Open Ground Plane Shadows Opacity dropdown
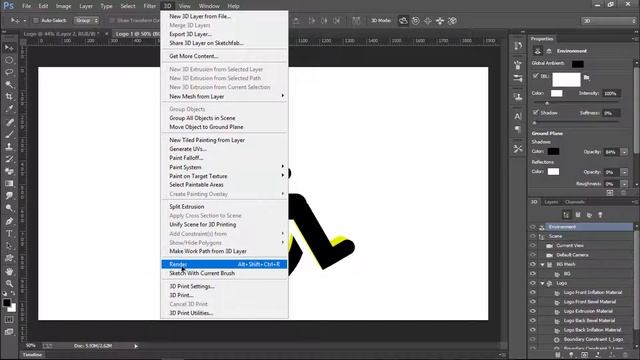Viewport: 640px width, 360px height. click(624, 152)
